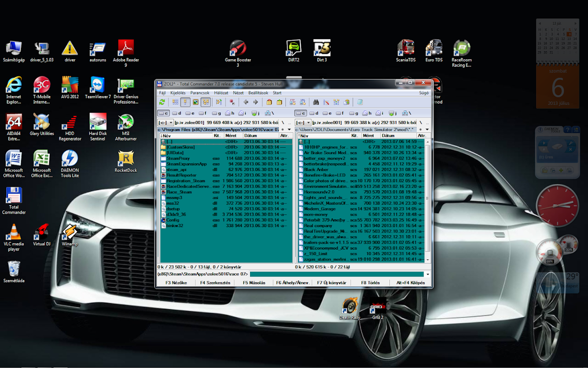Click the FTP connect toolbar icon
The image size is (588, 368).
pyautogui.click(x=293, y=102)
